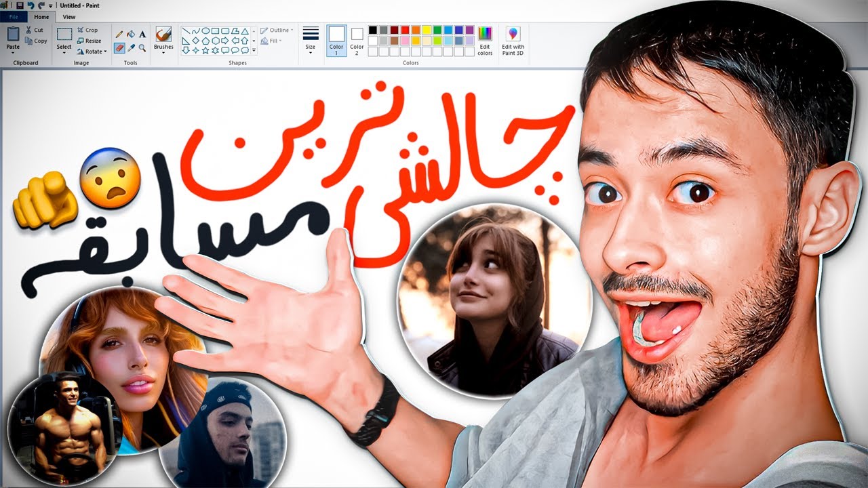Select the Magnifier tool
The image size is (868, 488).
point(142,48)
